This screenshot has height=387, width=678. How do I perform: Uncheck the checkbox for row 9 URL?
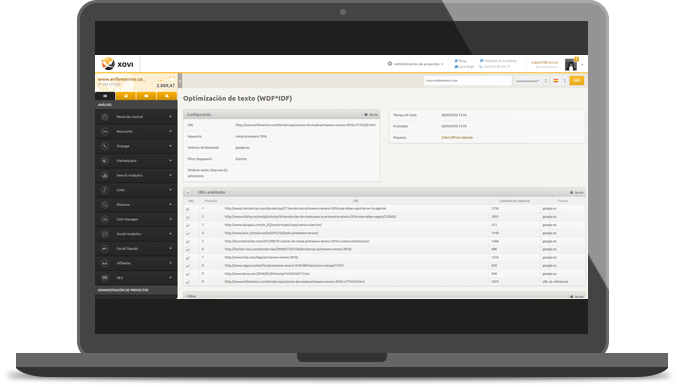coord(188,274)
